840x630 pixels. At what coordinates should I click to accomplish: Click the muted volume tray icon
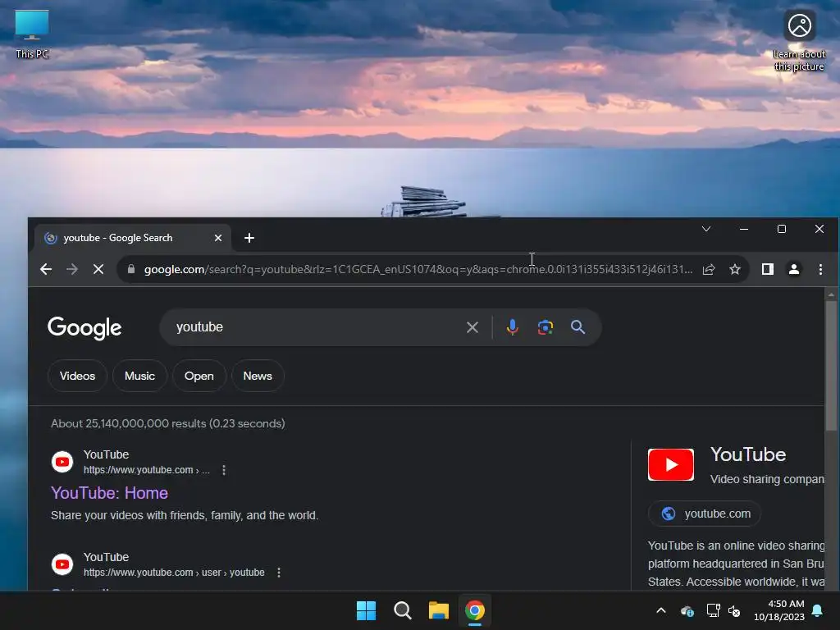click(734, 610)
